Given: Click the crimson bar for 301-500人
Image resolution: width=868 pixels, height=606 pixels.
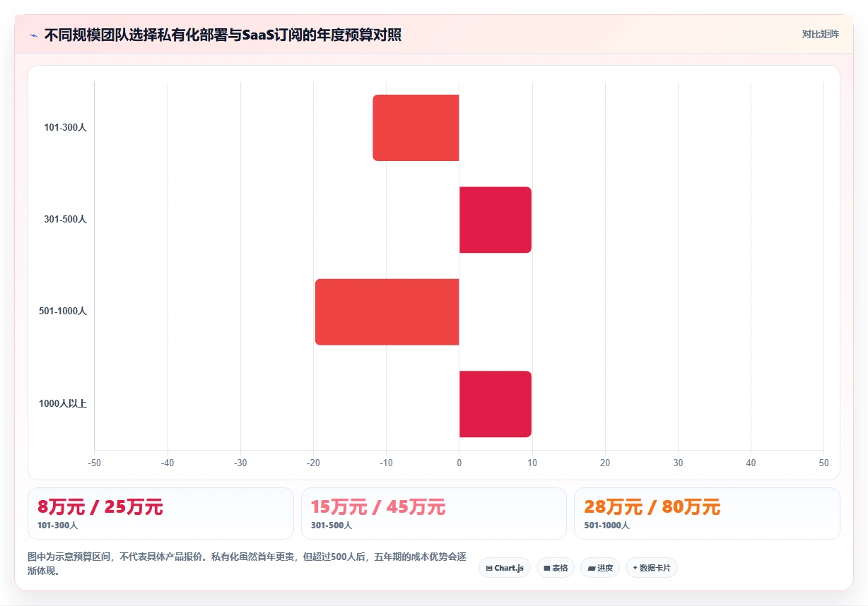Looking at the screenshot, I should coord(495,220).
